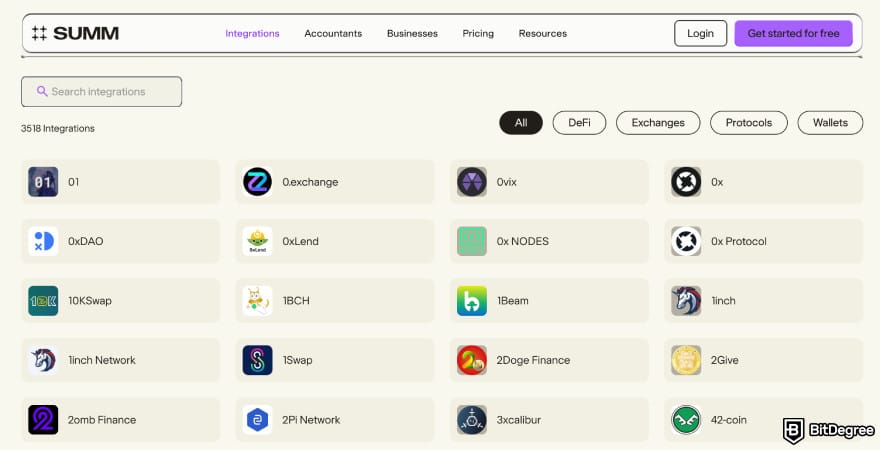This screenshot has height=450, width=880.
Task: Click the 1Swap name text
Action: click(297, 361)
